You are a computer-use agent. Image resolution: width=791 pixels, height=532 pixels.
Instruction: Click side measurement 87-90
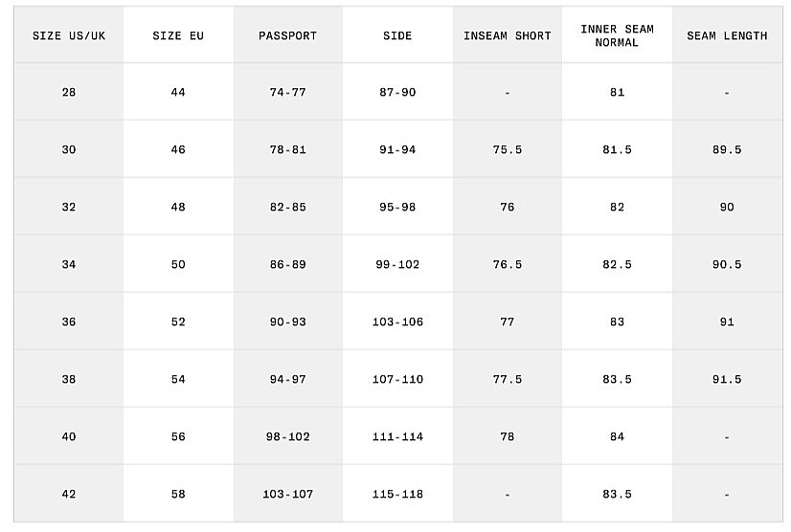tap(397, 93)
